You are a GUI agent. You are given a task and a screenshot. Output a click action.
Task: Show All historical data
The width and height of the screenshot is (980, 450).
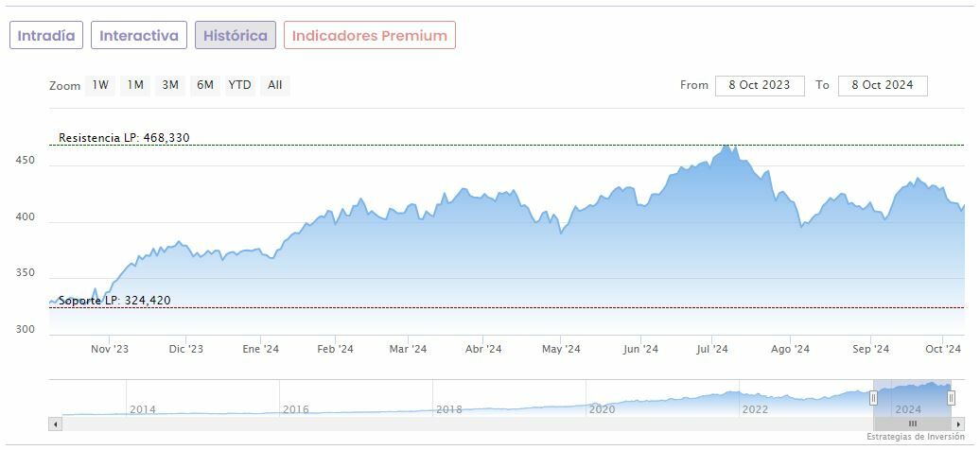(275, 85)
